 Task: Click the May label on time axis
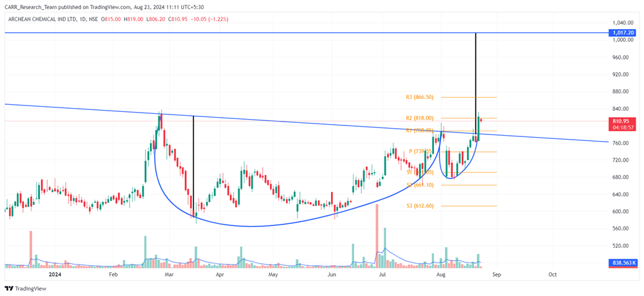point(272,273)
